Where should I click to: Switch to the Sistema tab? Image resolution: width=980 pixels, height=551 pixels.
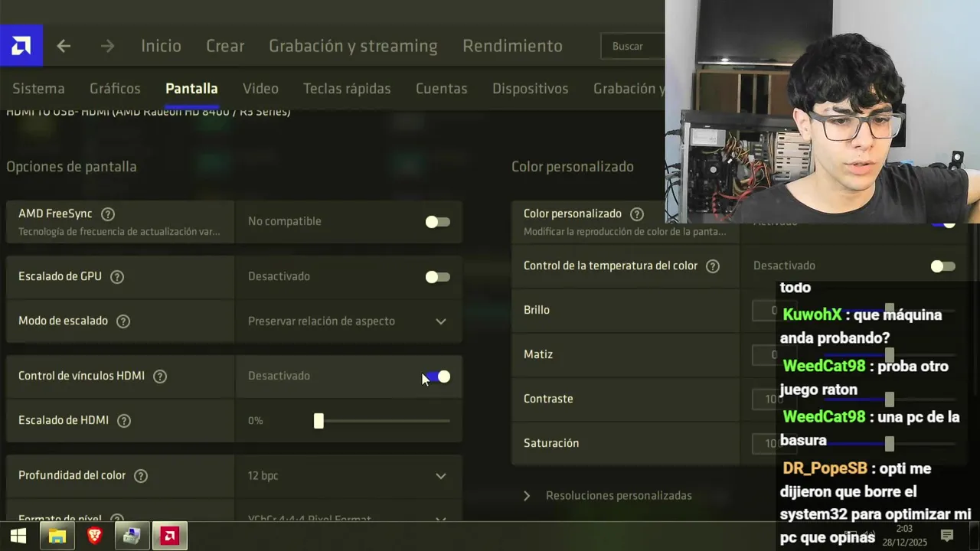point(38,89)
